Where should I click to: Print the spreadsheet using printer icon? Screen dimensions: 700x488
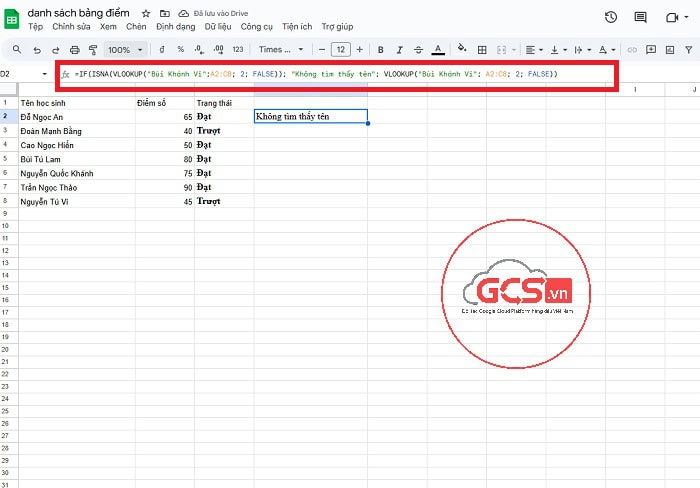pyautogui.click(x=74, y=49)
